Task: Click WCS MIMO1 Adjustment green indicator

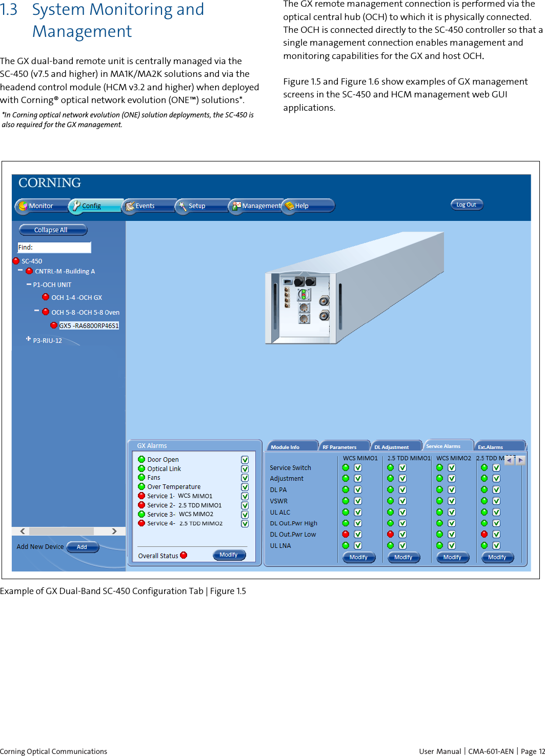Action: point(346,478)
